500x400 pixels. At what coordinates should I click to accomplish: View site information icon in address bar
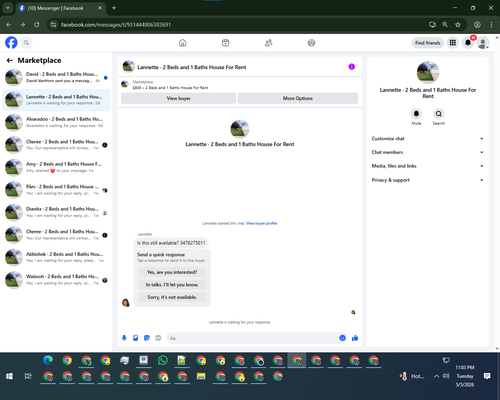53,25
